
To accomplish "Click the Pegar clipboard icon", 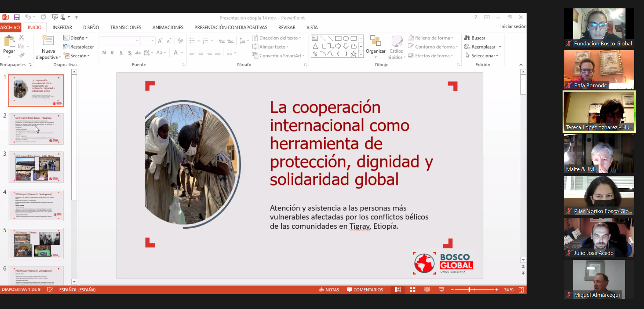I will coord(9,42).
